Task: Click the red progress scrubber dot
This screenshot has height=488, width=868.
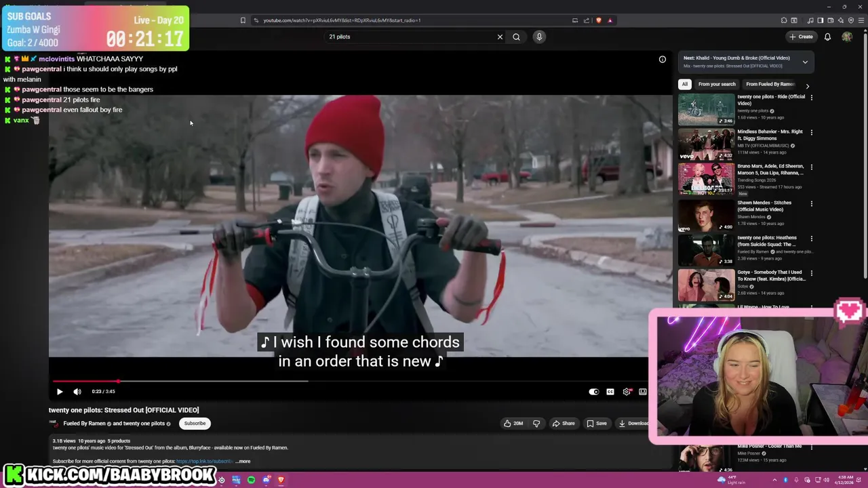Action: pos(118,382)
